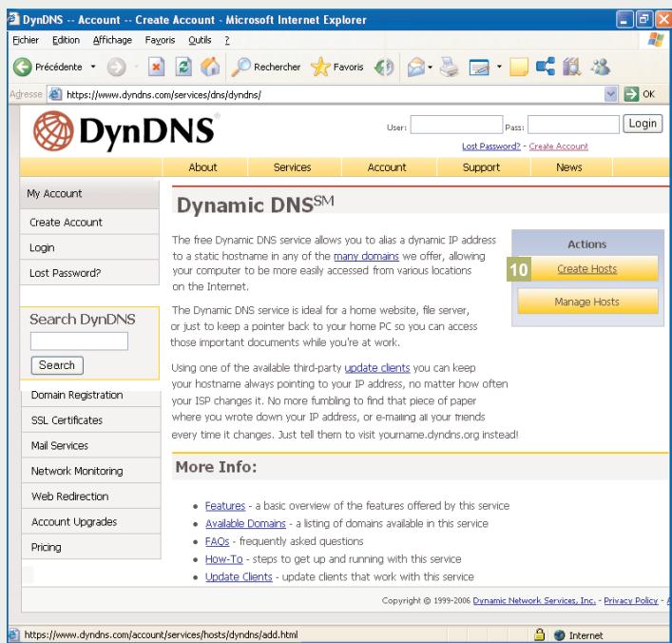Click the blue network share toolbar icon
This screenshot has height=643, width=672.
coord(546,67)
